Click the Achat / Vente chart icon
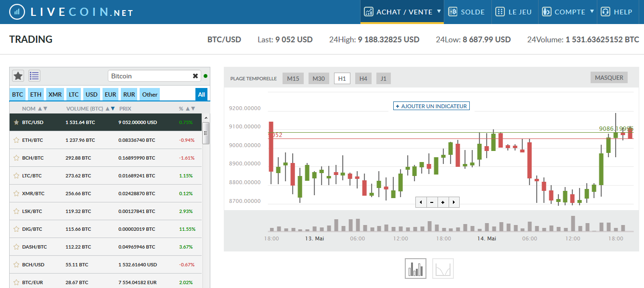This screenshot has height=288, width=644. pyautogui.click(x=369, y=12)
